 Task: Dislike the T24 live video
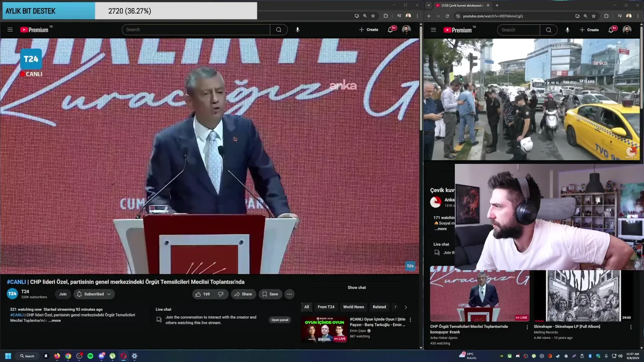click(x=220, y=294)
